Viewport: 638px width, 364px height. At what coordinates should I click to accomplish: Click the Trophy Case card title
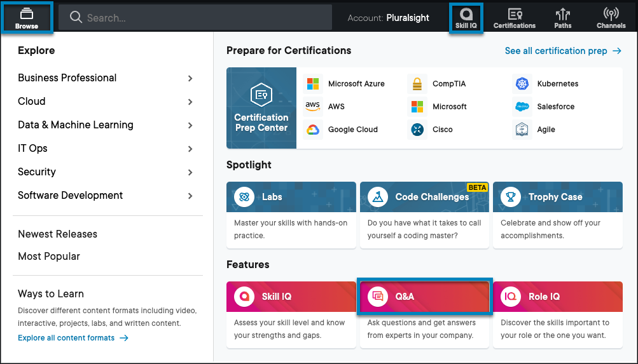(x=555, y=197)
